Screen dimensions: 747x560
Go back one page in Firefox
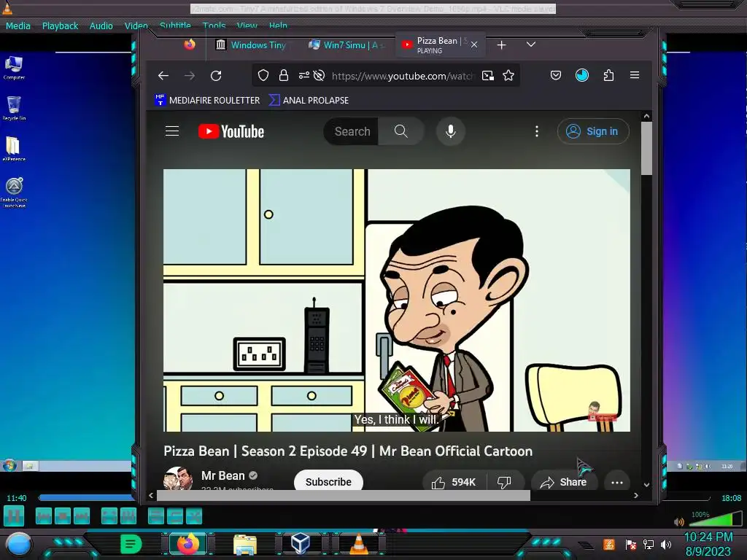(x=163, y=75)
